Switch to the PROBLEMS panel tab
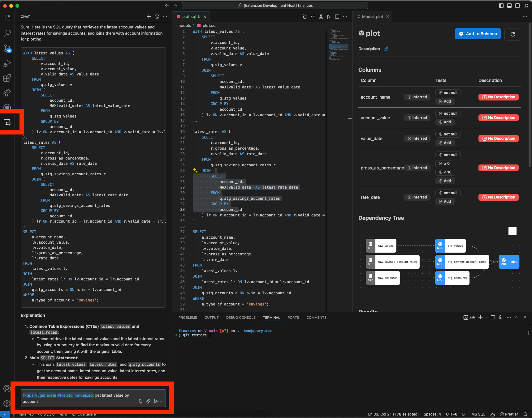532x418 pixels. click(x=188, y=318)
